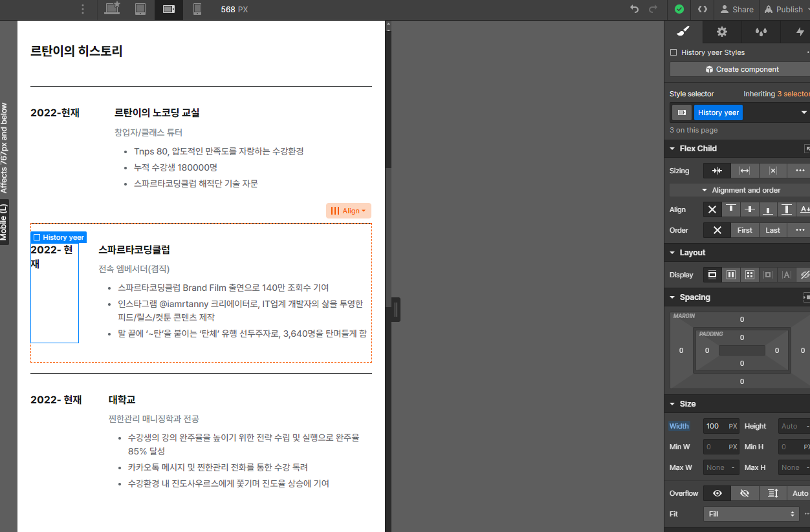Set display to none hidden

804,275
